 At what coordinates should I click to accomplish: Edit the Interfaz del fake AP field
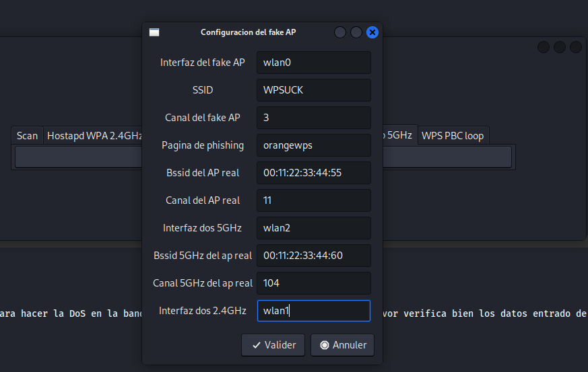pyautogui.click(x=314, y=63)
